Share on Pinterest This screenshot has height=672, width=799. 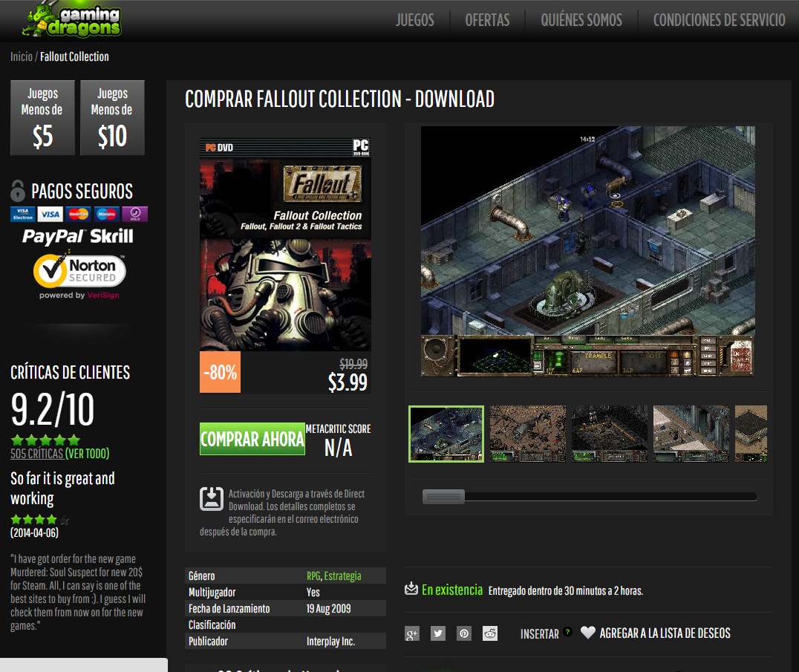[463, 634]
